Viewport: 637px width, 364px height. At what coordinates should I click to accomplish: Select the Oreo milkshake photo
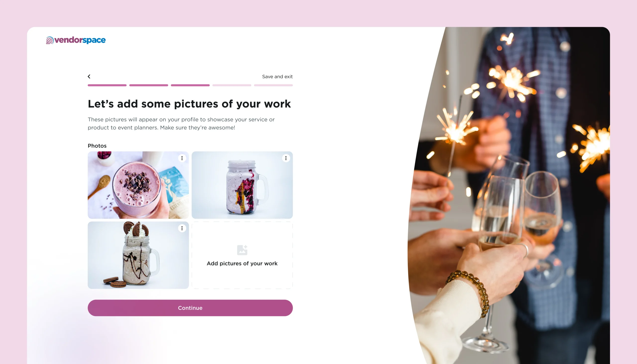[138, 255]
